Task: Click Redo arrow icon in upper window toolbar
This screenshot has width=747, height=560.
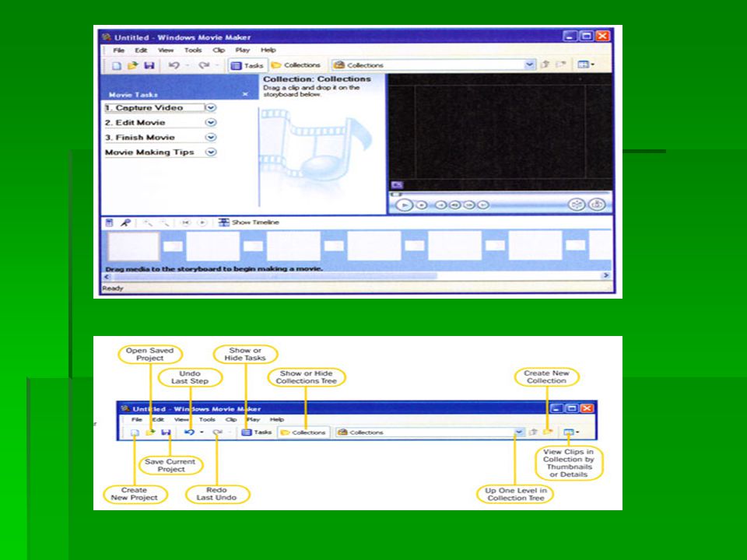Action: tap(204, 65)
